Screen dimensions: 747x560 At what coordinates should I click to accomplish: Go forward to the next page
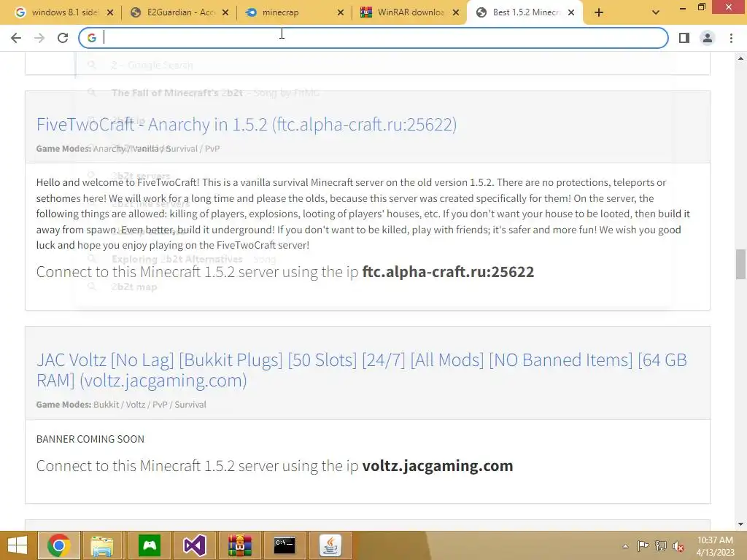pos(39,38)
